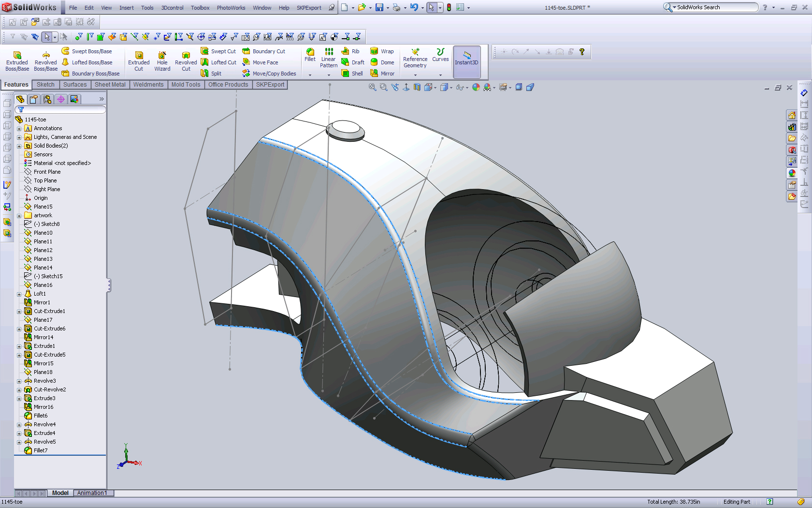The height and width of the screenshot is (508, 812).
Task: Open the DimXpertManager tab icon
Action: click(x=61, y=99)
